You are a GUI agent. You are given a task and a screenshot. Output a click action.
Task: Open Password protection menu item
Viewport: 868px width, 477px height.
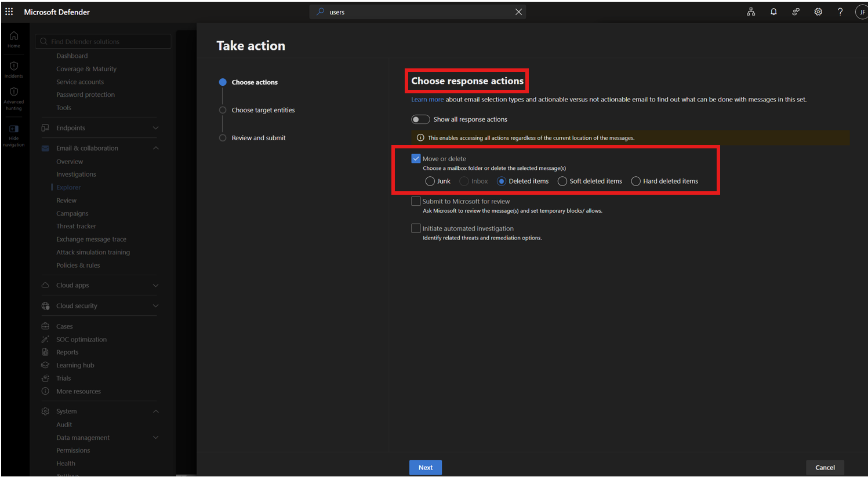85,94
